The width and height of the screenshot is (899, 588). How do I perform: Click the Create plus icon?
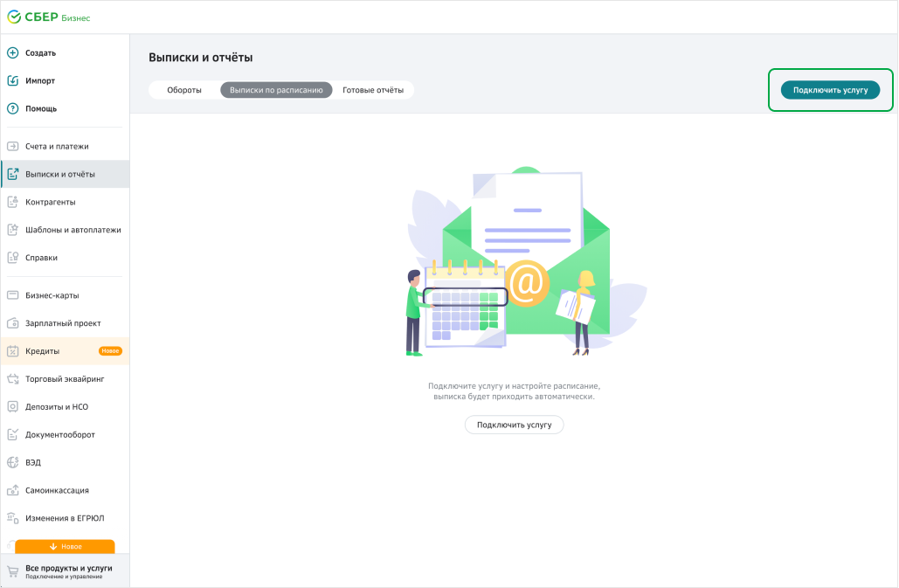(x=13, y=52)
